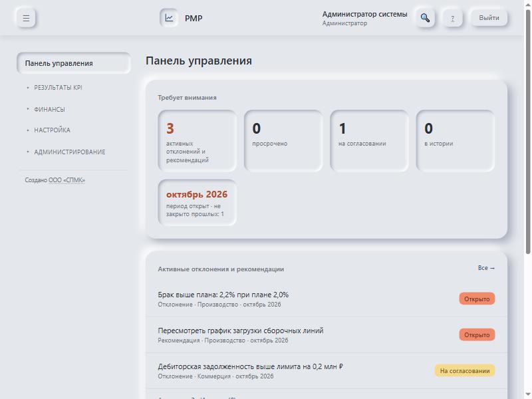Viewport: 532px width, 399px height.
Task: Click the Все → link
Action: (x=486, y=268)
